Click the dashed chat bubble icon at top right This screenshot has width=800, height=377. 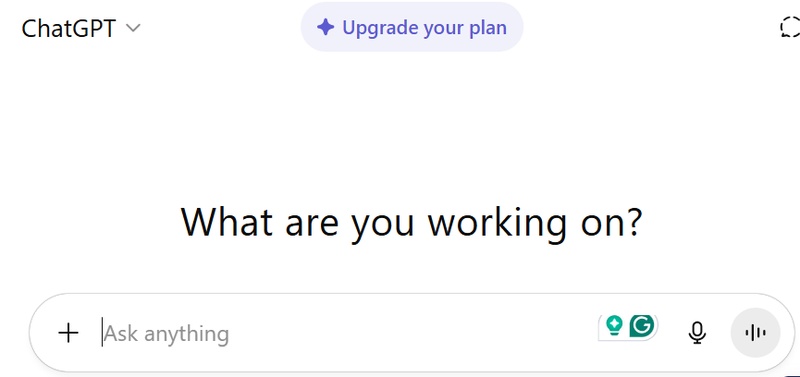tap(790, 27)
